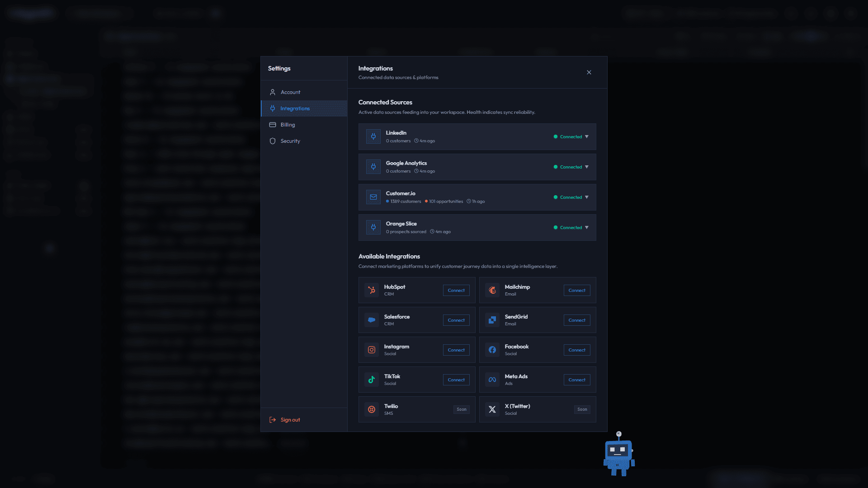868x488 pixels.
Task: Expand the LinkedIn connection details
Action: click(586, 136)
